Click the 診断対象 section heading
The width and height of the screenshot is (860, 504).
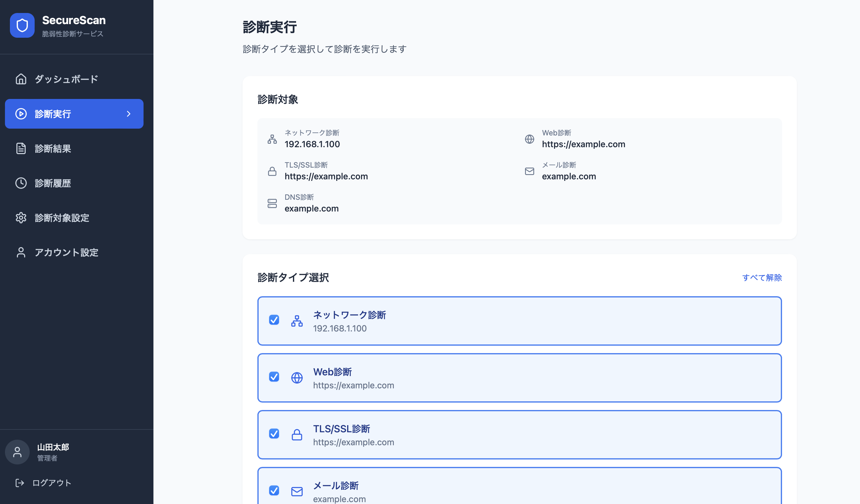click(278, 100)
